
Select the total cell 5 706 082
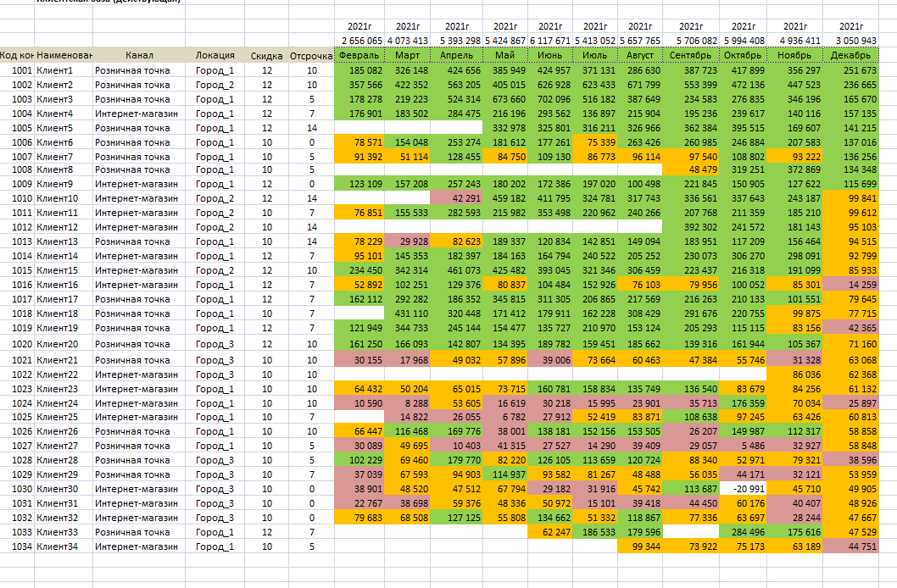click(691, 41)
